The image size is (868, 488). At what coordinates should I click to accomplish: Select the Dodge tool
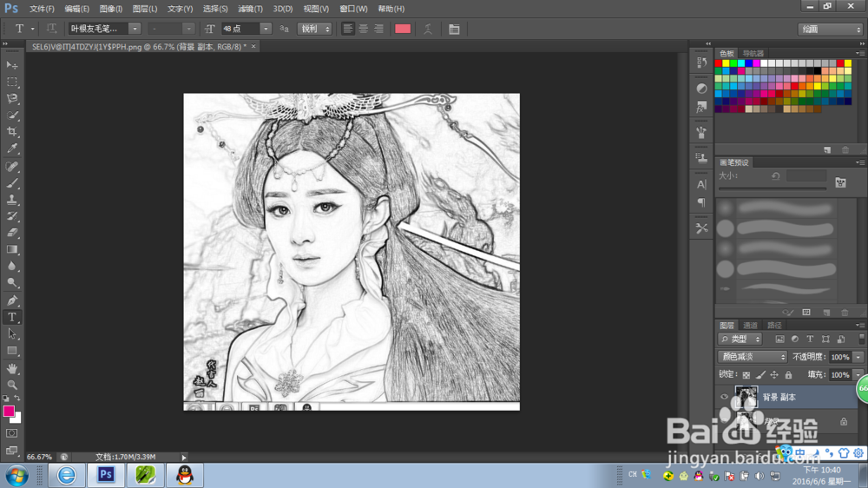11,282
